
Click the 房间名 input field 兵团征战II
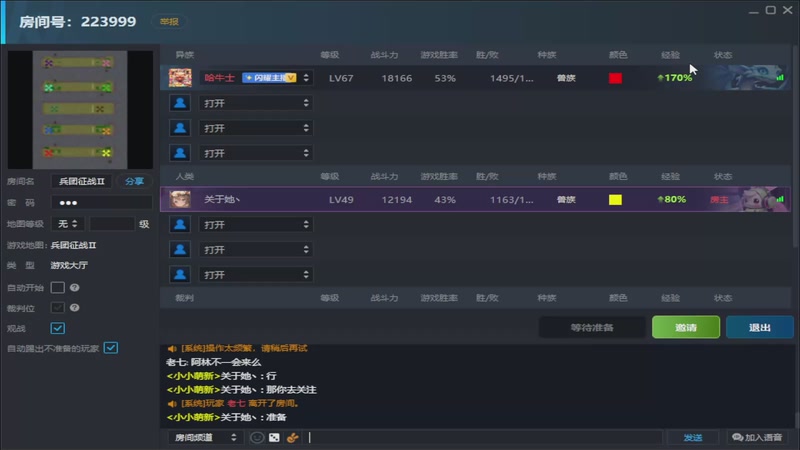point(82,181)
